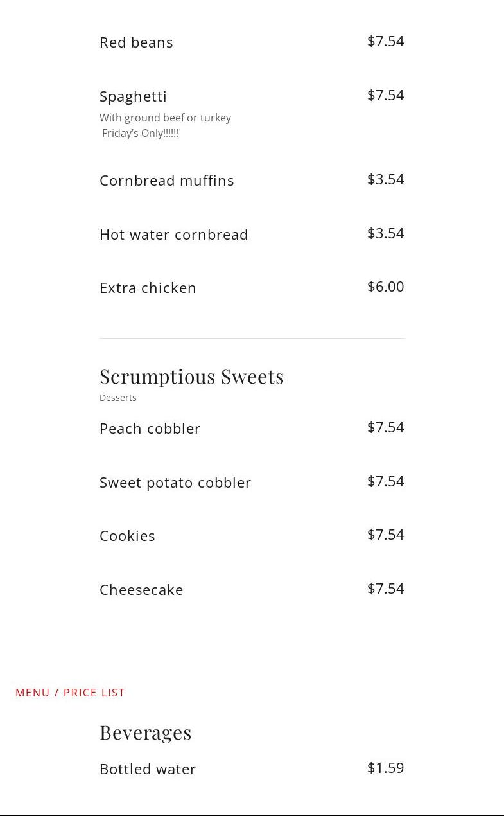This screenshot has width=504, height=816.
Task: Click the price next to Cornbread muffins
Action: [385, 179]
